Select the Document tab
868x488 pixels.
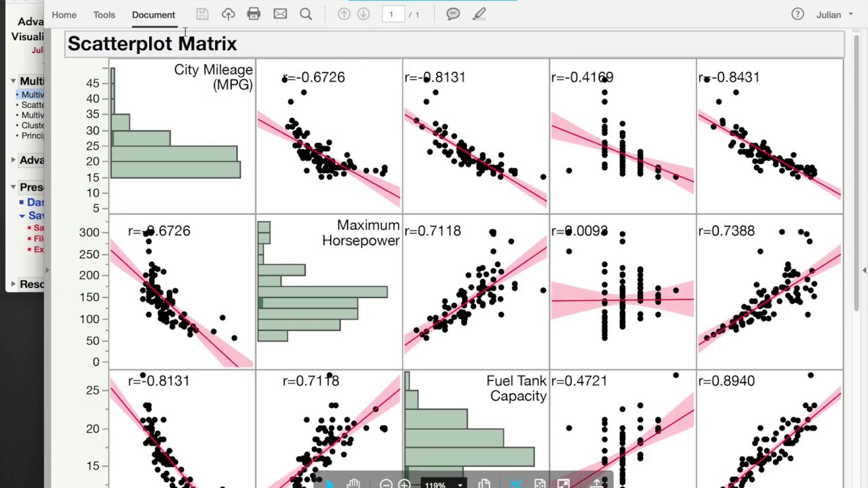pos(153,14)
